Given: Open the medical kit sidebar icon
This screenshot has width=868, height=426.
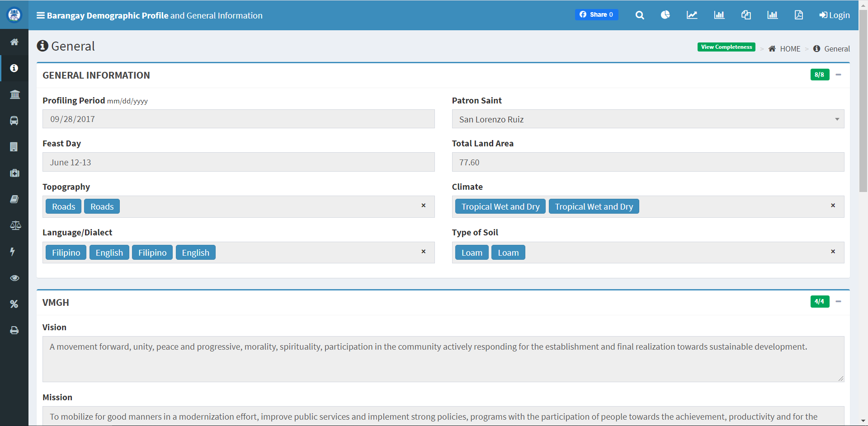Looking at the screenshot, I should coord(14,173).
